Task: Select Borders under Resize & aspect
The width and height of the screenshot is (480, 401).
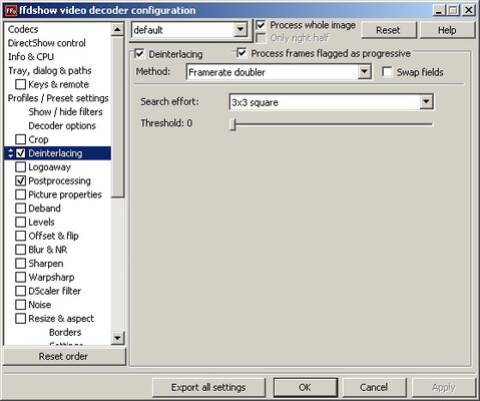Action: 65,332
